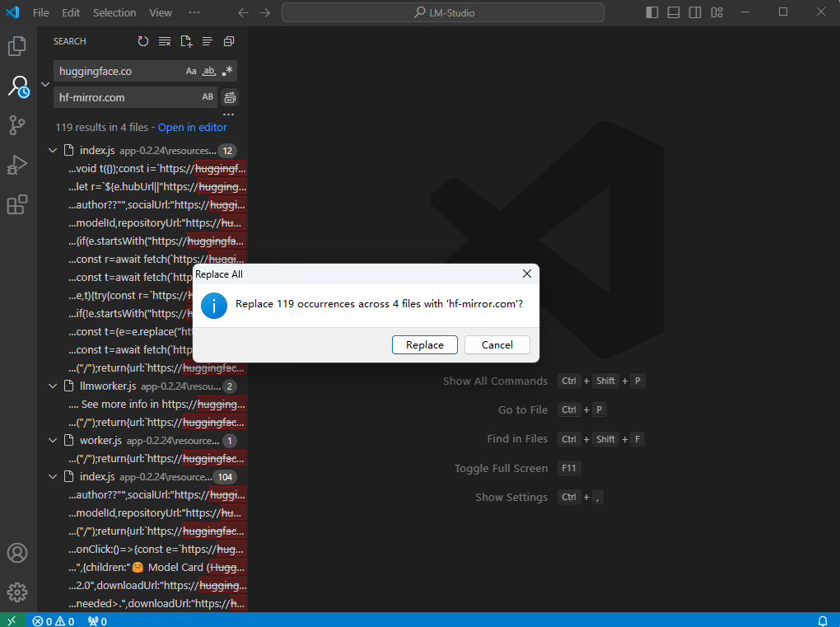View search results as tree
The height and width of the screenshot is (627, 840).
coord(208,41)
